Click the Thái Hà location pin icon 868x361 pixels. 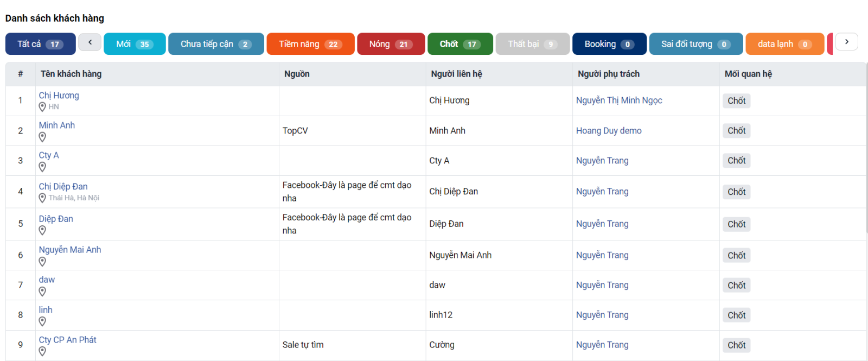click(x=42, y=198)
